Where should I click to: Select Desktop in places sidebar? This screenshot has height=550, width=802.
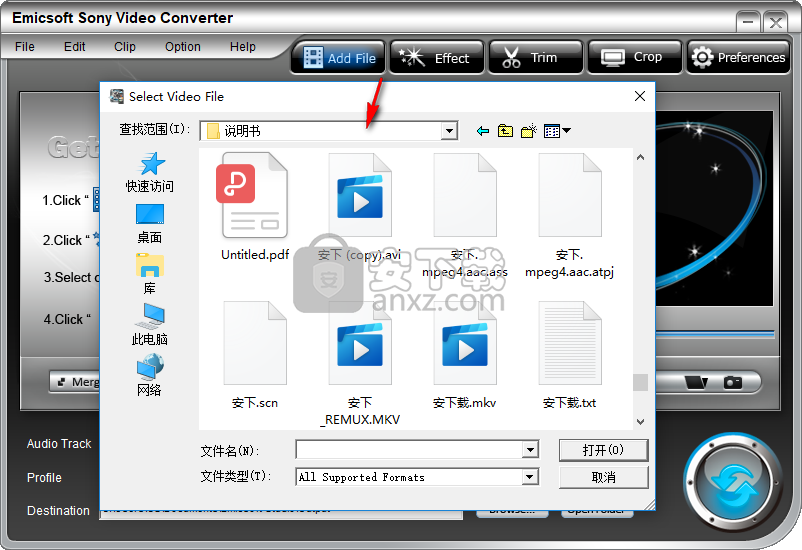150,224
